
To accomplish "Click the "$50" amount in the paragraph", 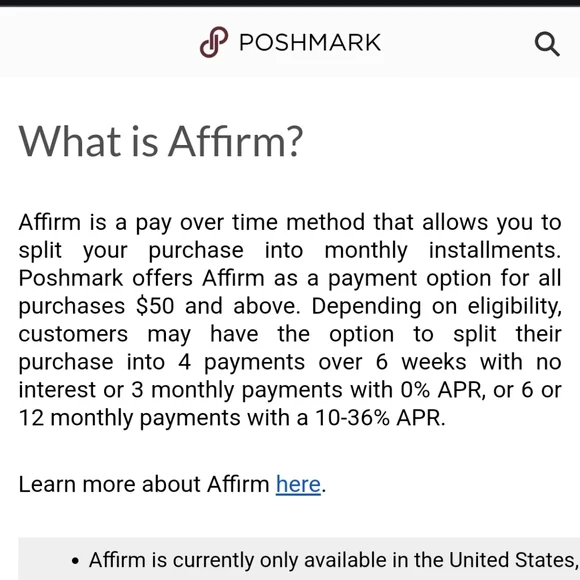I will coord(155,306).
